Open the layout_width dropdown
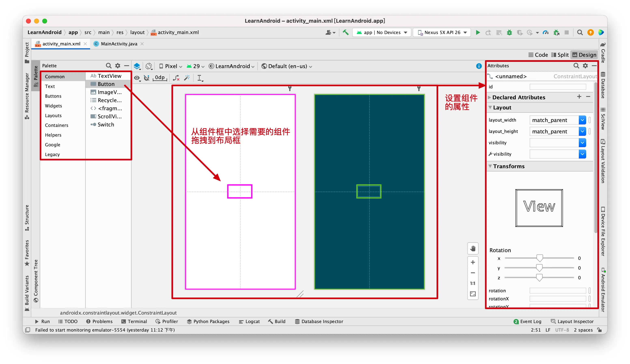This screenshot has width=630, height=364. point(582,120)
